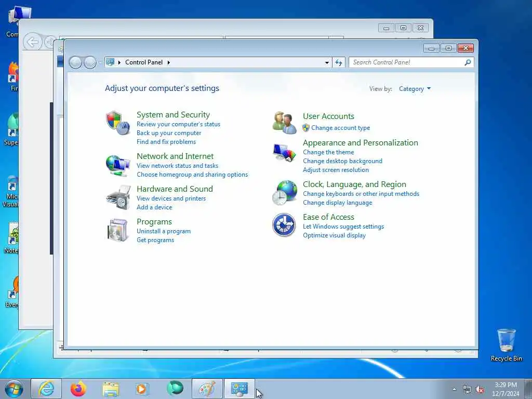Open the Network and Internet category
Viewport: 532px width, 399px height.
click(x=175, y=156)
